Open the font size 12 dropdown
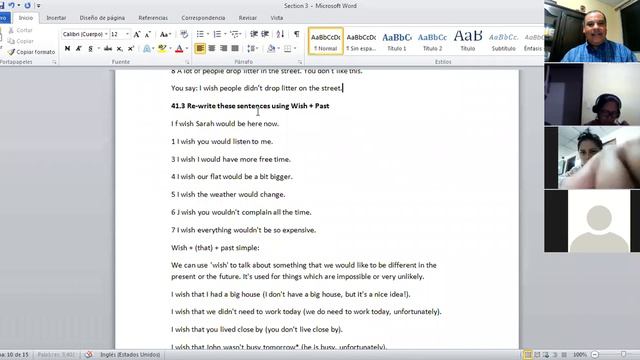This screenshot has width=640, height=360. pyautogui.click(x=127, y=34)
